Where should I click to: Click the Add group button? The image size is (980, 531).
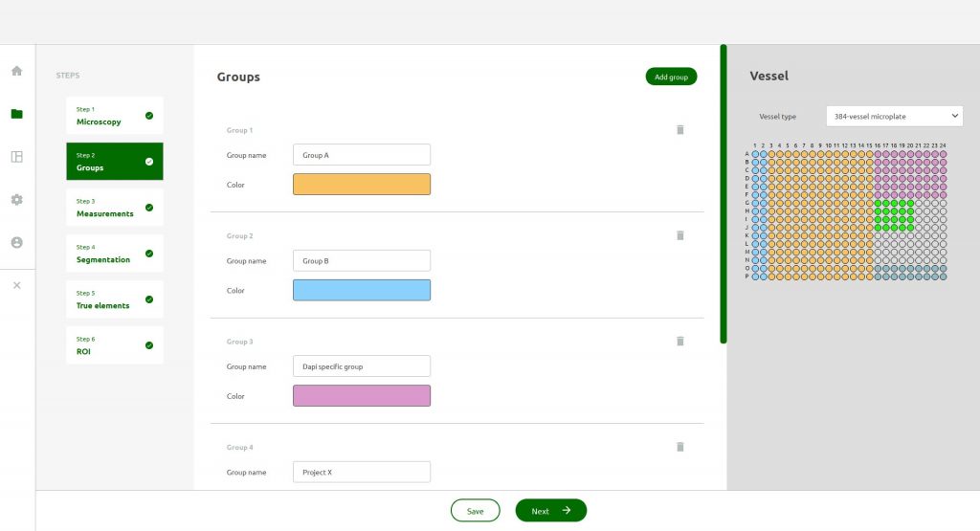(x=671, y=77)
